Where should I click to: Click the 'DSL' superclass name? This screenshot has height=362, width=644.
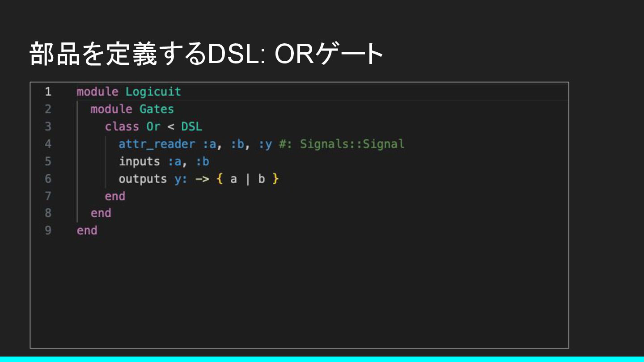click(191, 126)
